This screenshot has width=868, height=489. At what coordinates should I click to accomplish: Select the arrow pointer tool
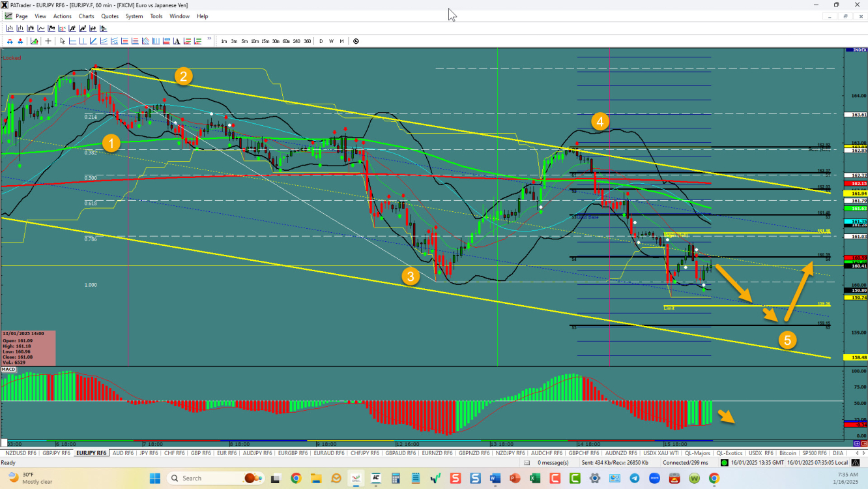click(63, 41)
